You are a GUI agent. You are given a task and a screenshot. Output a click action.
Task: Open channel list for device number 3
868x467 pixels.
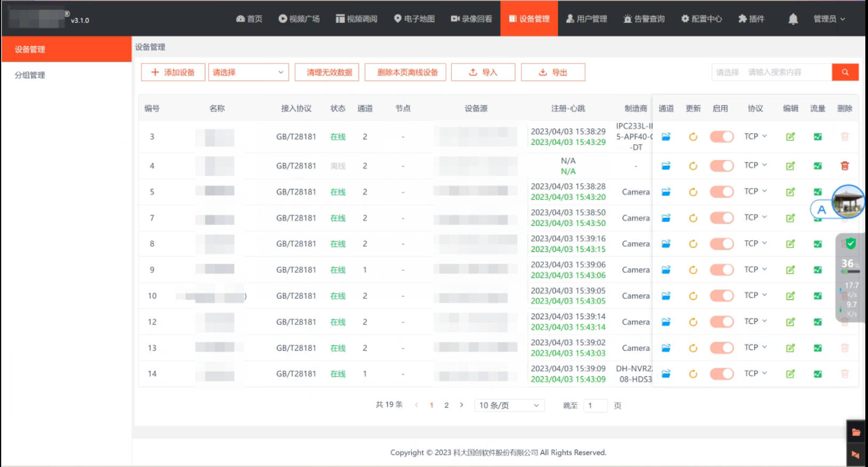(x=666, y=137)
